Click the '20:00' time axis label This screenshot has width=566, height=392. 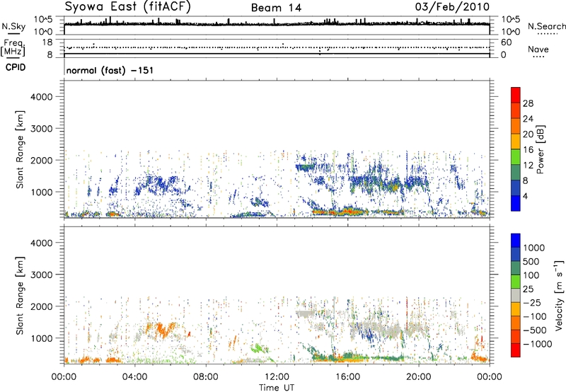pos(418,376)
